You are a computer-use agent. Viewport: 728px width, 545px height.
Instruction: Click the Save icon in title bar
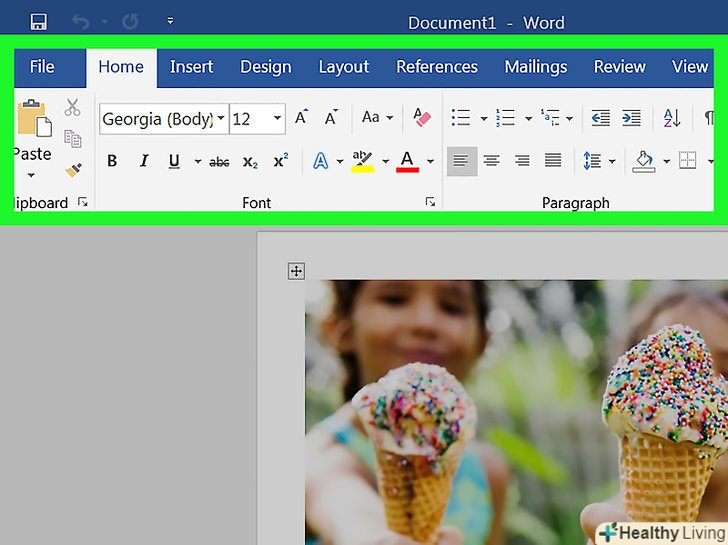click(39, 21)
